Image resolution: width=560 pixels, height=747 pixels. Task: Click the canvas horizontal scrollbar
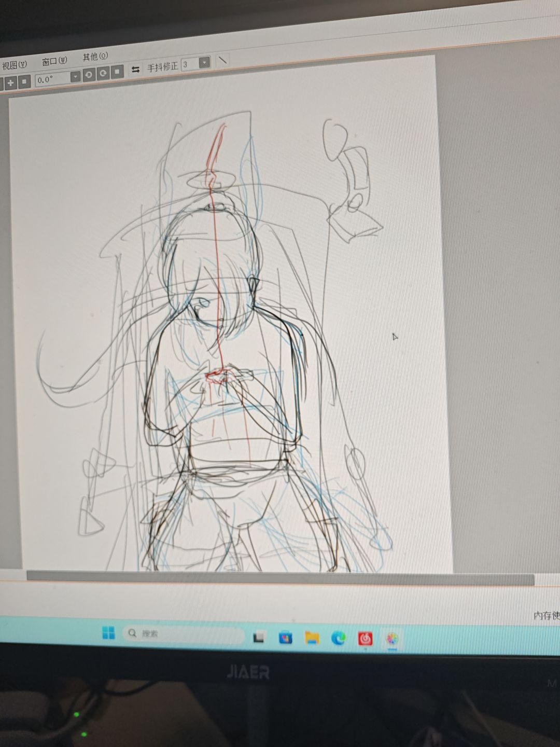pos(280,579)
